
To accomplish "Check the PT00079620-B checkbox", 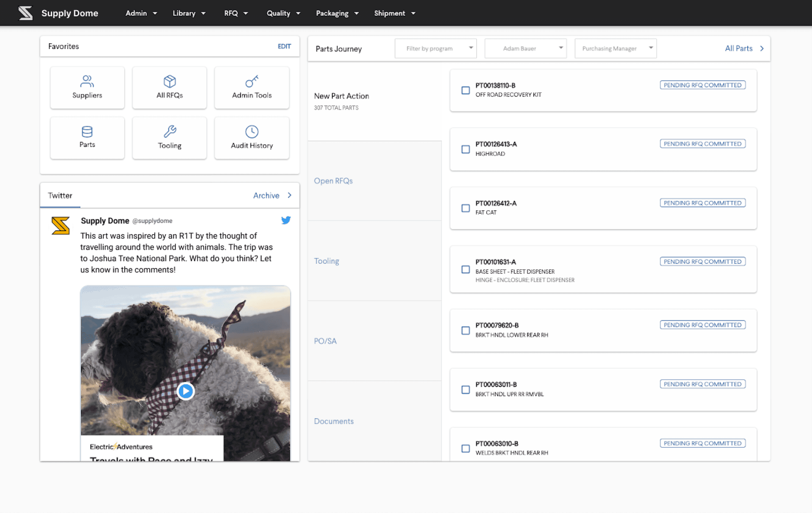I will click(x=466, y=331).
